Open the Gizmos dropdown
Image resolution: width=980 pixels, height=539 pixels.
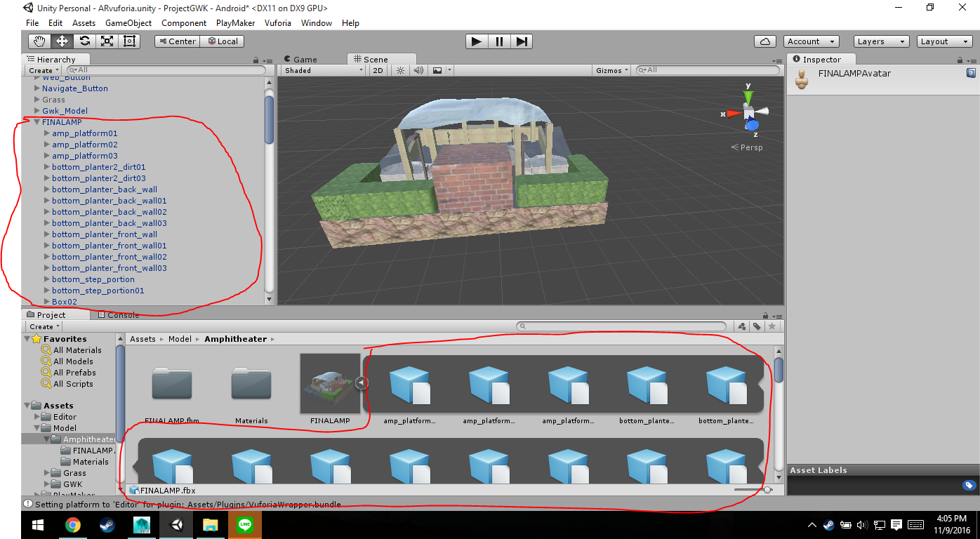click(x=611, y=70)
